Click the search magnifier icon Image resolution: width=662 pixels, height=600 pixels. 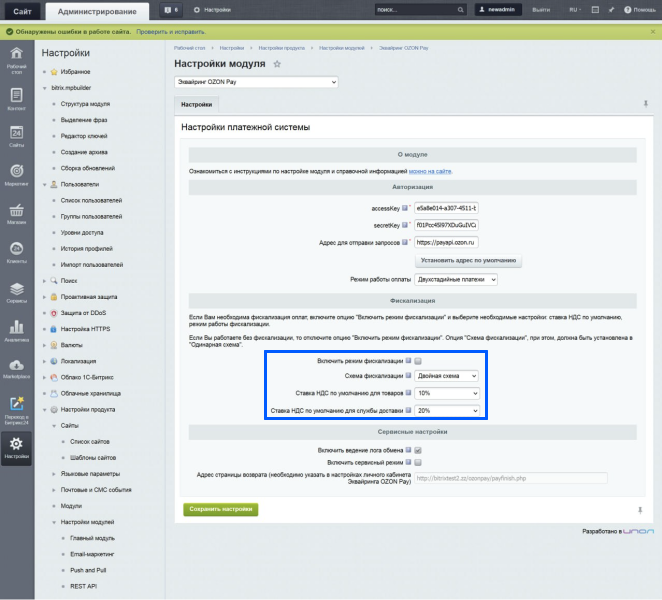(x=461, y=10)
